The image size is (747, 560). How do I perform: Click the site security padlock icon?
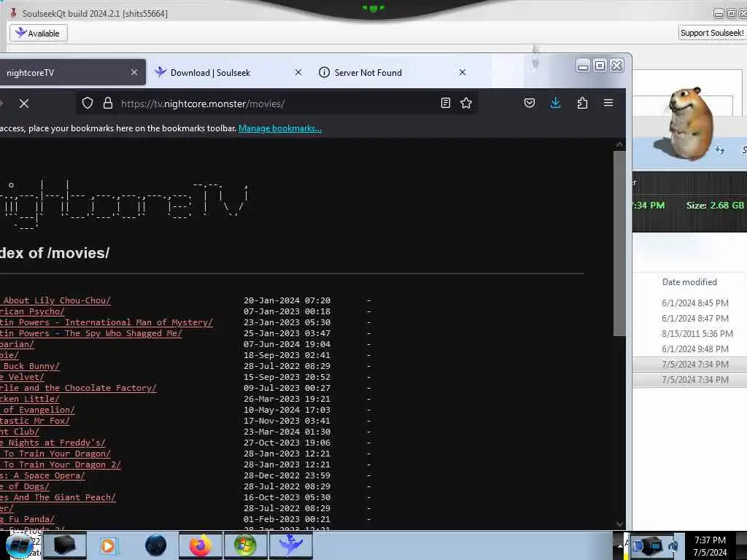(x=108, y=103)
